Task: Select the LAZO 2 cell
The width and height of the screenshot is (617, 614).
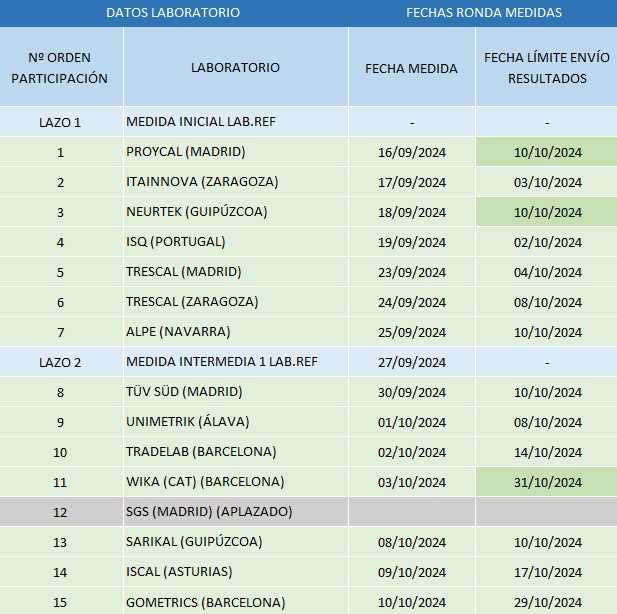Action: [61, 362]
